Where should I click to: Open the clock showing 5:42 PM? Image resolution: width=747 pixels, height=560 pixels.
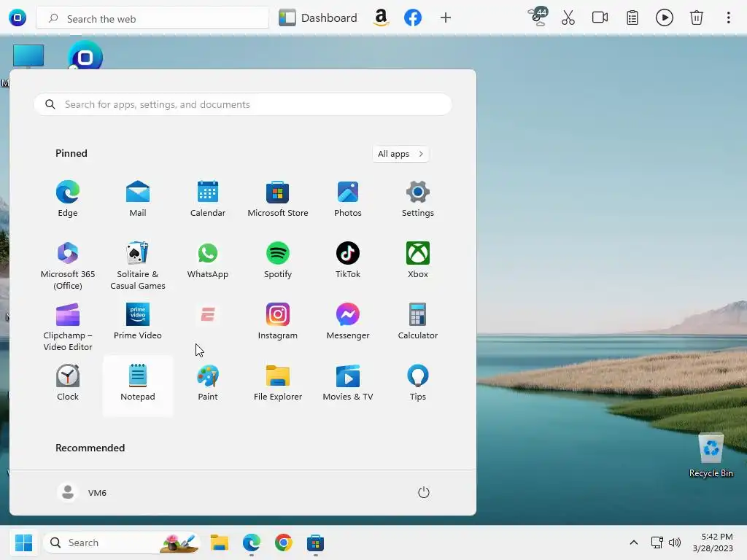pyautogui.click(x=713, y=542)
